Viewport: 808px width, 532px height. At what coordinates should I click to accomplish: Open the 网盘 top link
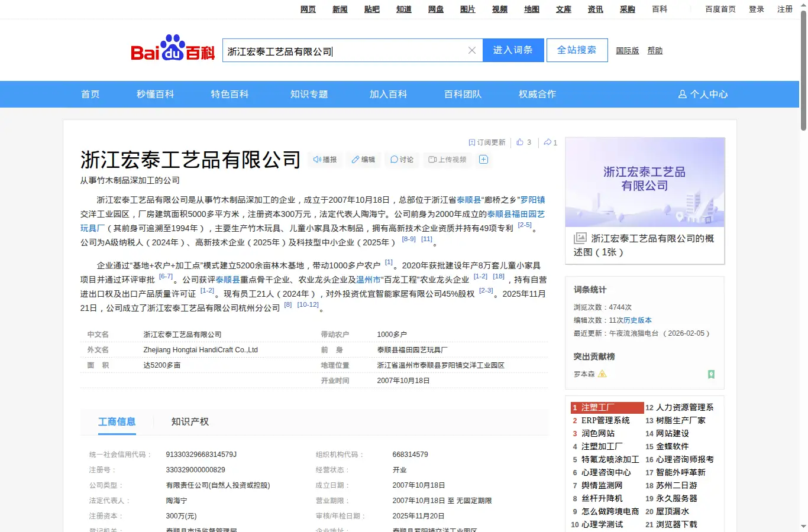click(436, 9)
